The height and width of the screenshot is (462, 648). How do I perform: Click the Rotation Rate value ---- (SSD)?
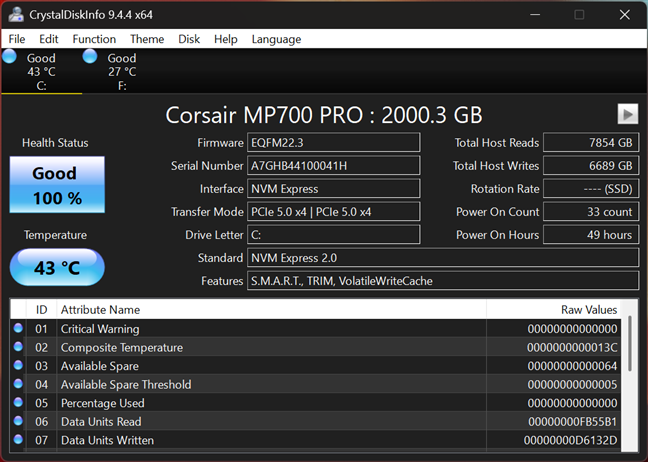(591, 189)
